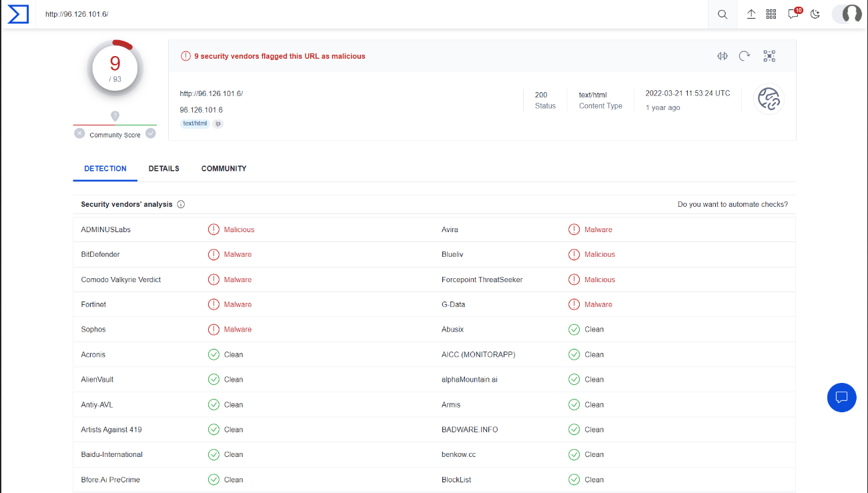Image resolution: width=868 pixels, height=493 pixels.
Task: Click the similar search icon in banner
Action: click(722, 56)
